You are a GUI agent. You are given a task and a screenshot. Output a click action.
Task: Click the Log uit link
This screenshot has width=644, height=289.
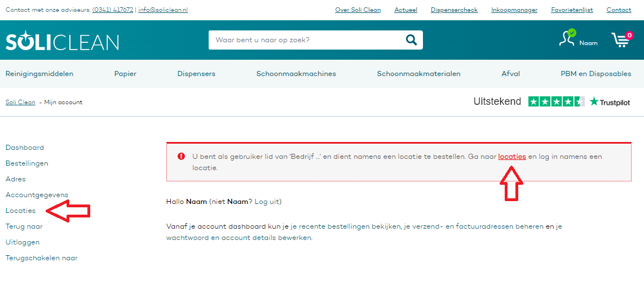click(x=267, y=202)
